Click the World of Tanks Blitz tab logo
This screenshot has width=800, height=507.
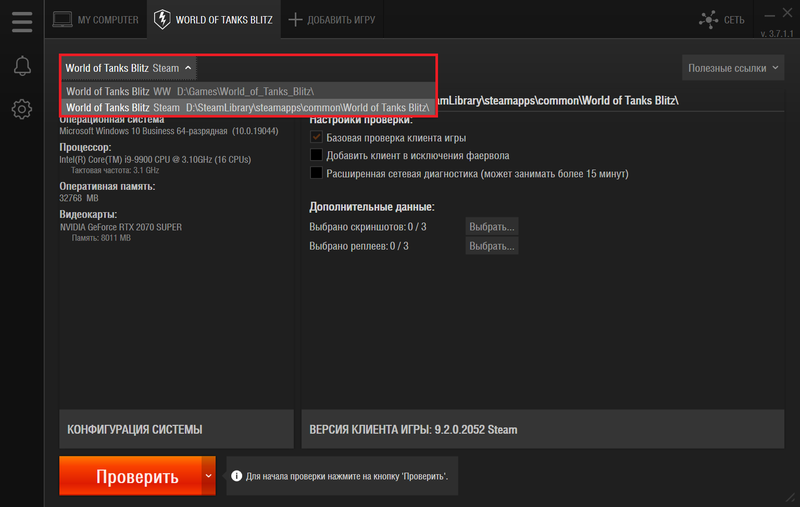coord(162,19)
